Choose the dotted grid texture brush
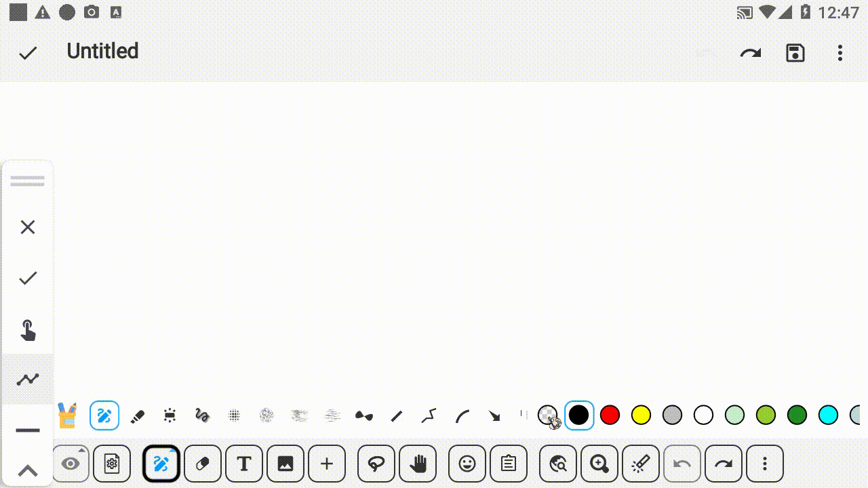Image resolution: width=868 pixels, height=488 pixels. click(235, 415)
